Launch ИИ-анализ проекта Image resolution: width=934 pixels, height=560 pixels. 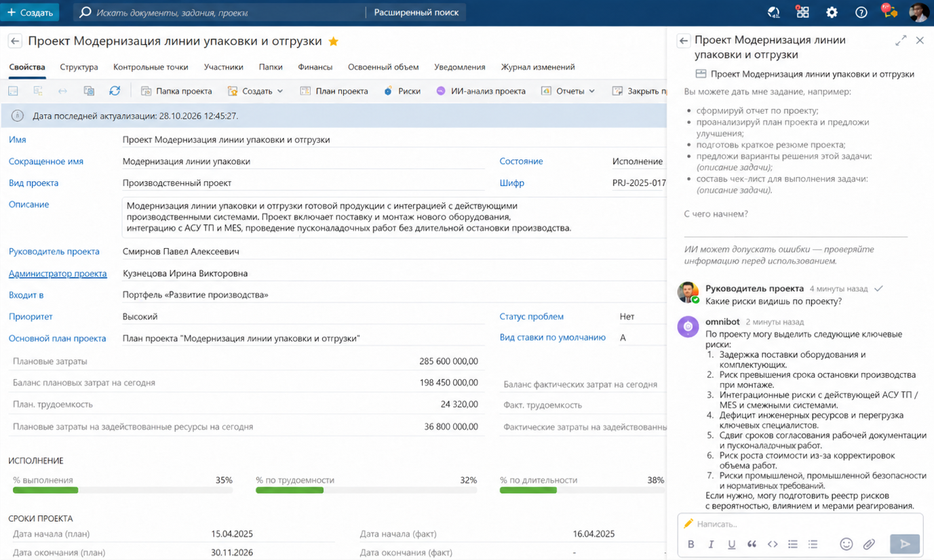pyautogui.click(x=480, y=91)
